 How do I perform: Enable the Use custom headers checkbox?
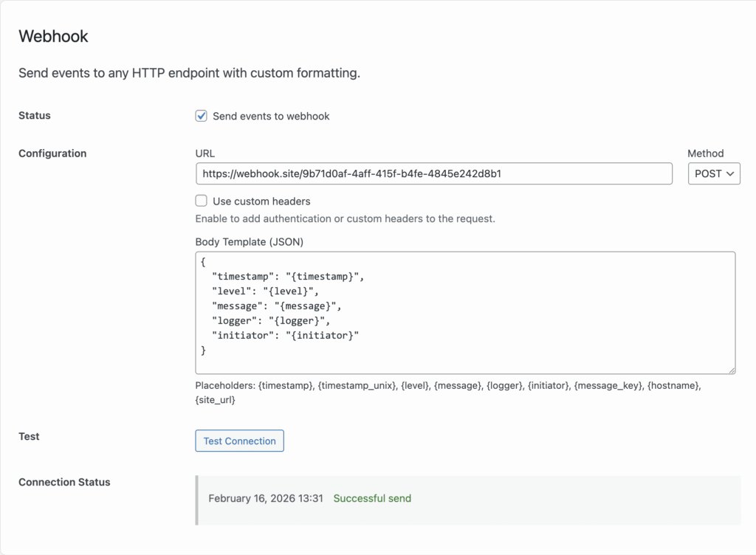(x=201, y=201)
